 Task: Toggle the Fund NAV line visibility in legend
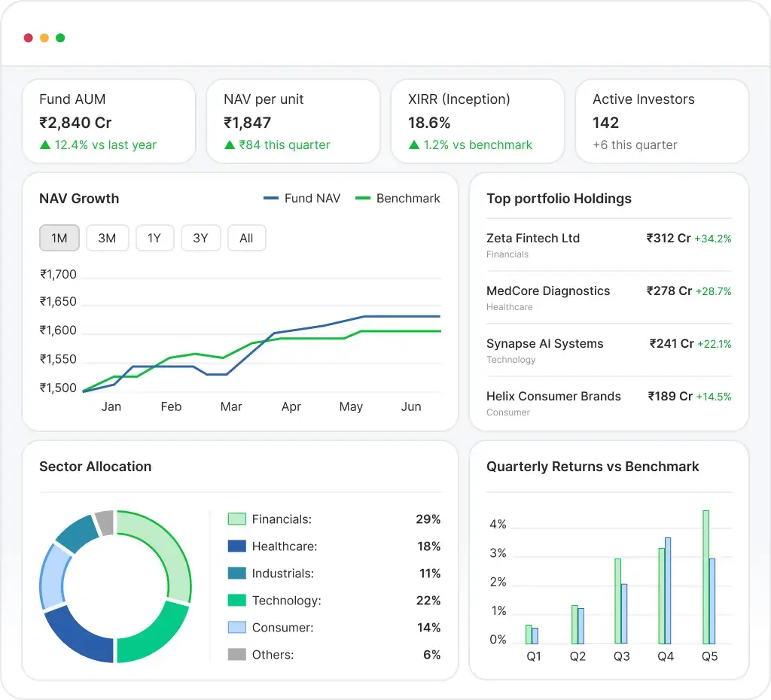pyautogui.click(x=301, y=198)
